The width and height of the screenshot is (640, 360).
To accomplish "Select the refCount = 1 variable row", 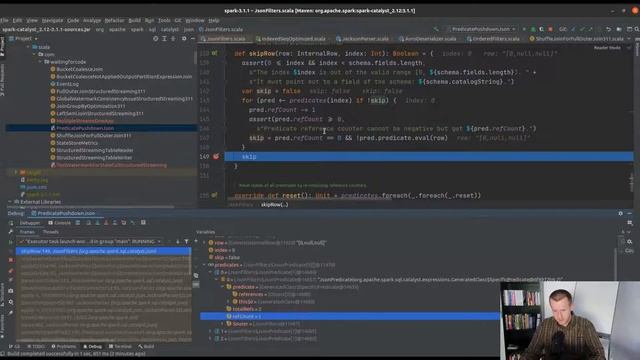I will 350,316.
